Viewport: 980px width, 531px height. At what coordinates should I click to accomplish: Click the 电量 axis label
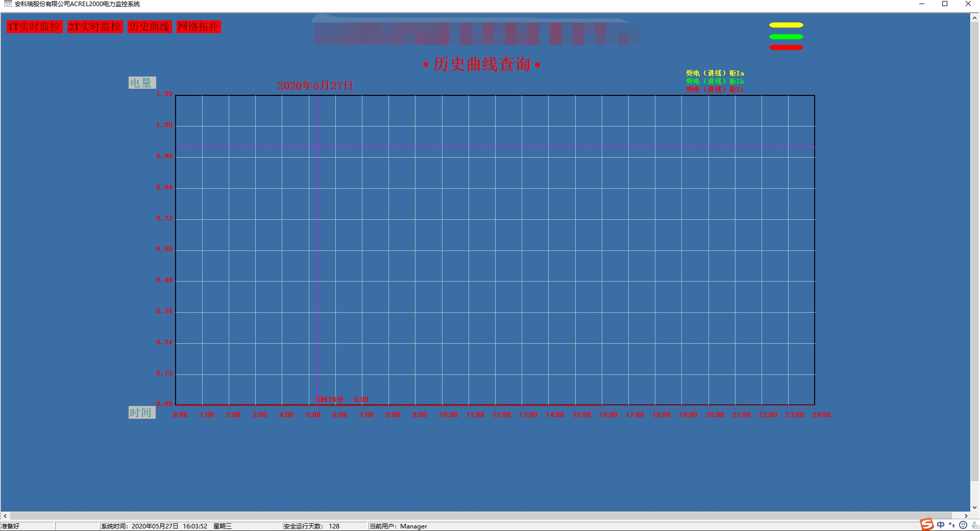click(x=141, y=83)
